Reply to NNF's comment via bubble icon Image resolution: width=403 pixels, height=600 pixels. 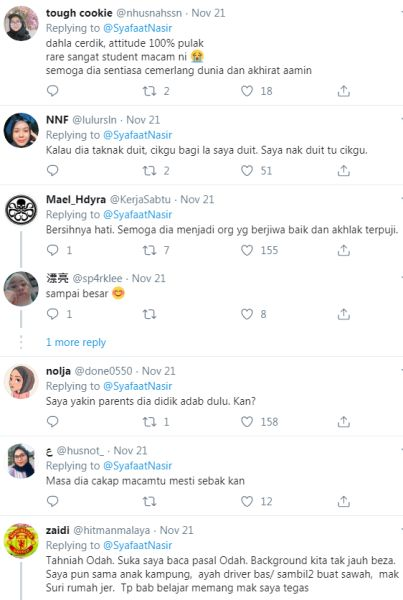pos(52,170)
